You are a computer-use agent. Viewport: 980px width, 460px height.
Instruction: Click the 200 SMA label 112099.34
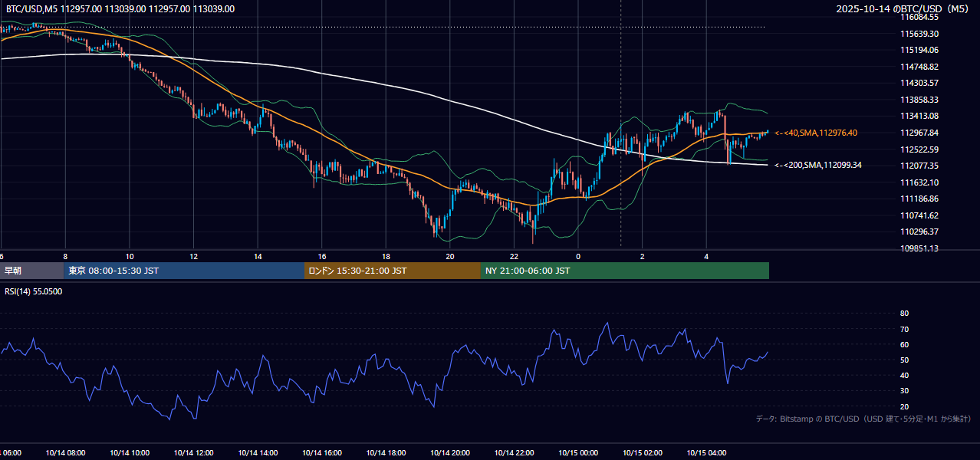(x=818, y=165)
